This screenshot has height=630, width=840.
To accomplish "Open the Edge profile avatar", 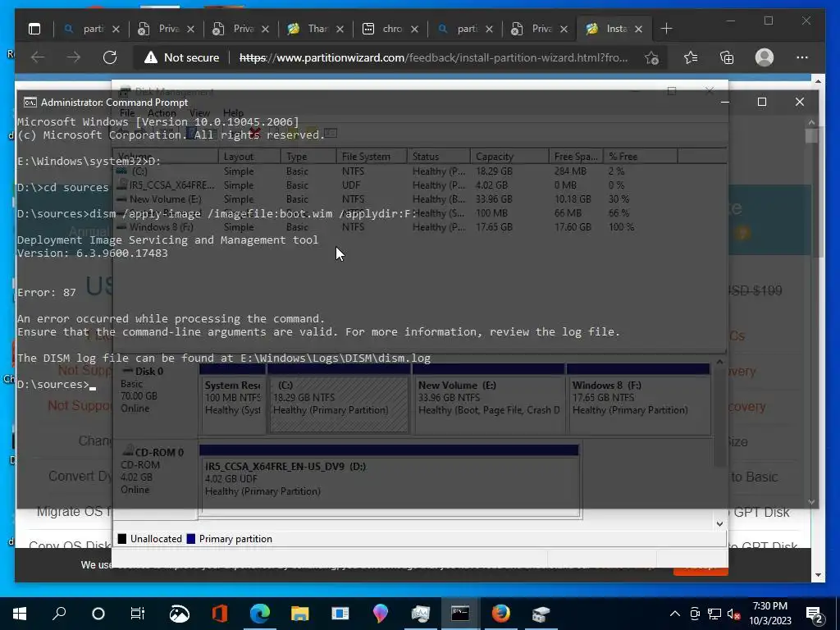I will point(765,57).
